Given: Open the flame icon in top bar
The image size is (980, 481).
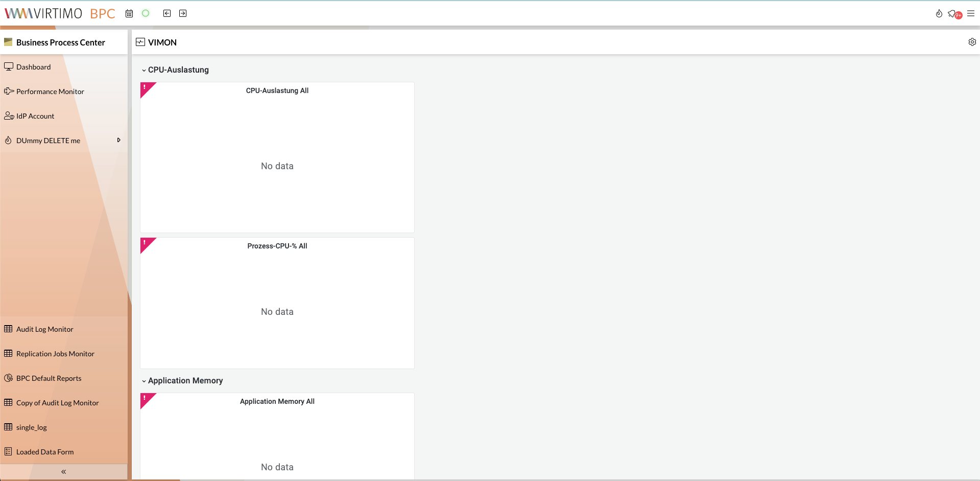Looking at the screenshot, I should [939, 14].
